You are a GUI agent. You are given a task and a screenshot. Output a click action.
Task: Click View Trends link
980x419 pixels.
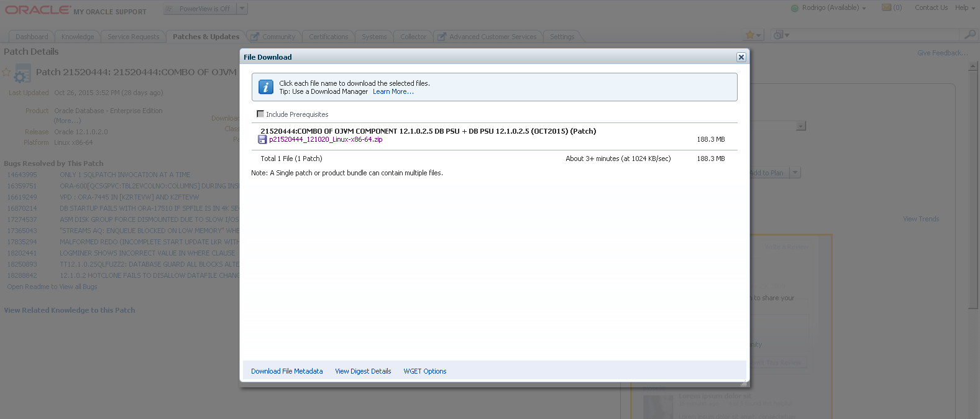click(x=921, y=219)
